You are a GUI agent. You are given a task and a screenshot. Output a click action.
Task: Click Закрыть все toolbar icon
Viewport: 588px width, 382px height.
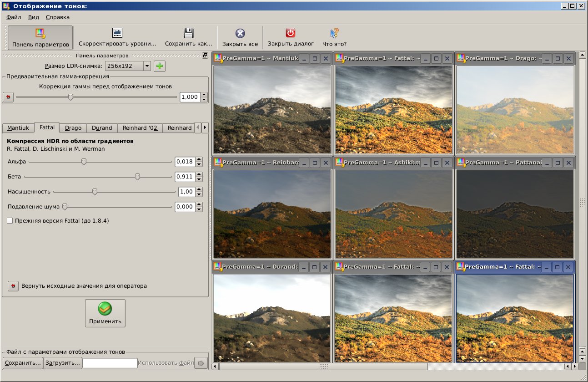point(240,33)
